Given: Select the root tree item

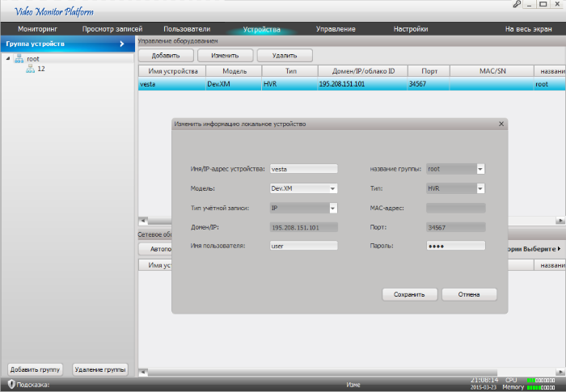Looking at the screenshot, I should click(33, 59).
